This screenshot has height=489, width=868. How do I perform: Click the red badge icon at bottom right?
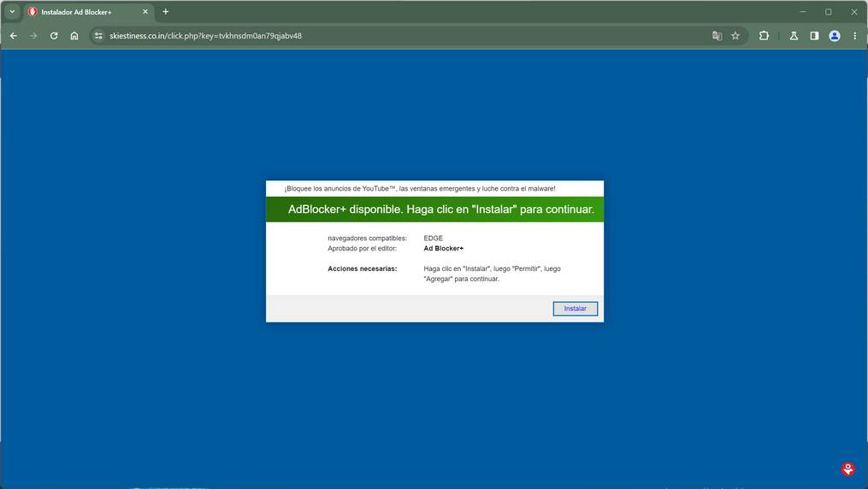847,469
